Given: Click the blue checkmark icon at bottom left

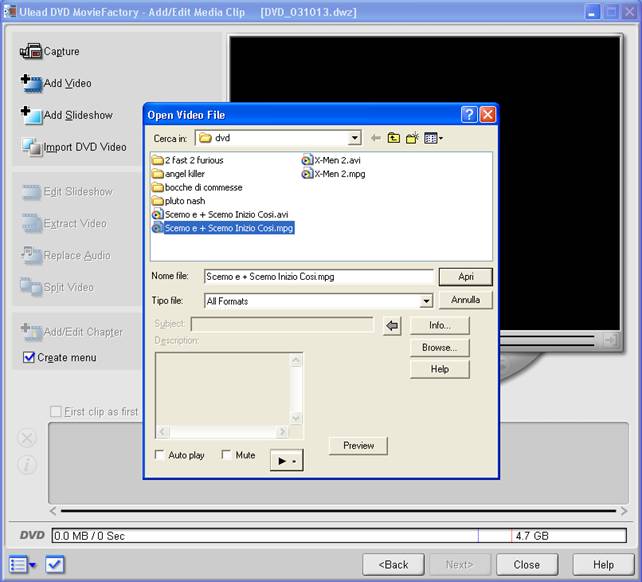Looking at the screenshot, I should tap(54, 565).
